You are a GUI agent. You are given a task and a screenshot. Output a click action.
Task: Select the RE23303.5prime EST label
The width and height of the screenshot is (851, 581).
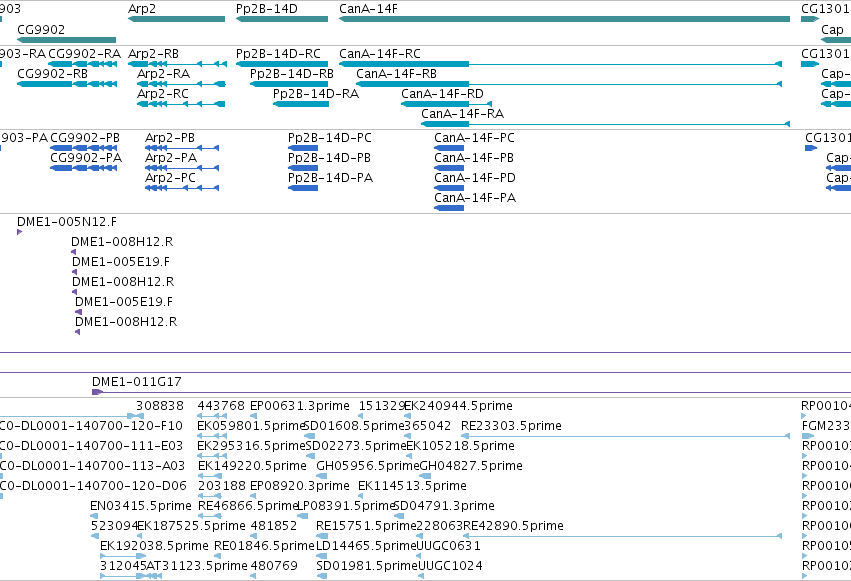pos(511,425)
